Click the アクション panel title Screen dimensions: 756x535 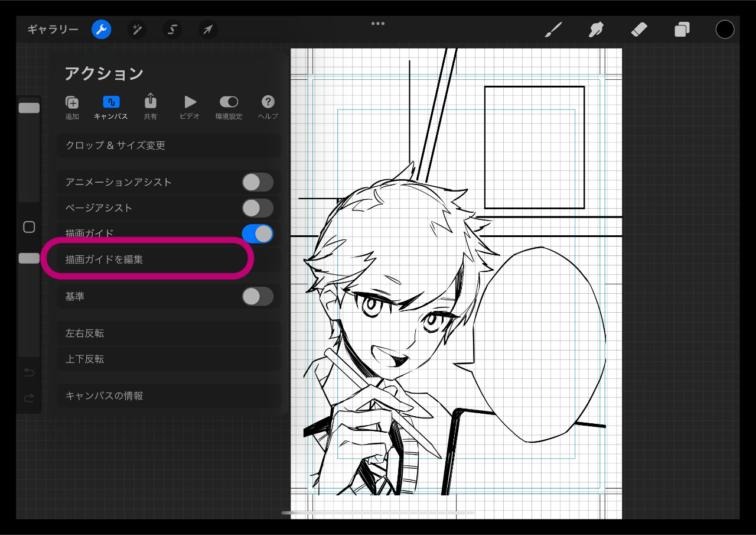click(104, 73)
